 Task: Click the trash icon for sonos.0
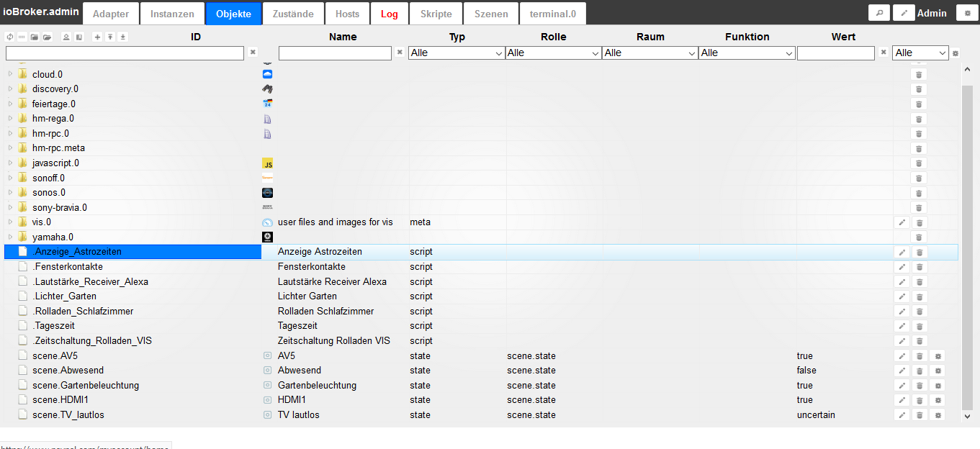919,193
